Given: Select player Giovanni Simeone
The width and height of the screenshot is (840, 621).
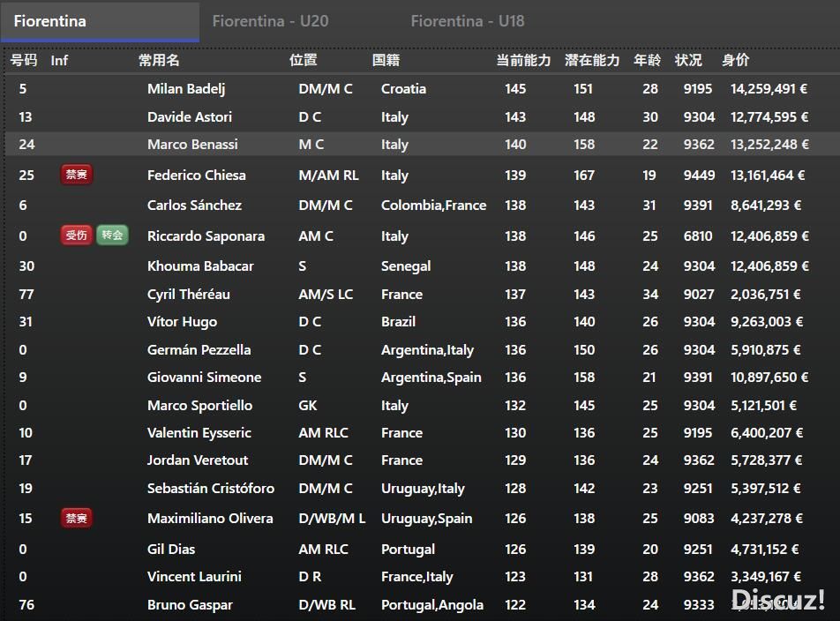Looking at the screenshot, I should coord(204,378).
